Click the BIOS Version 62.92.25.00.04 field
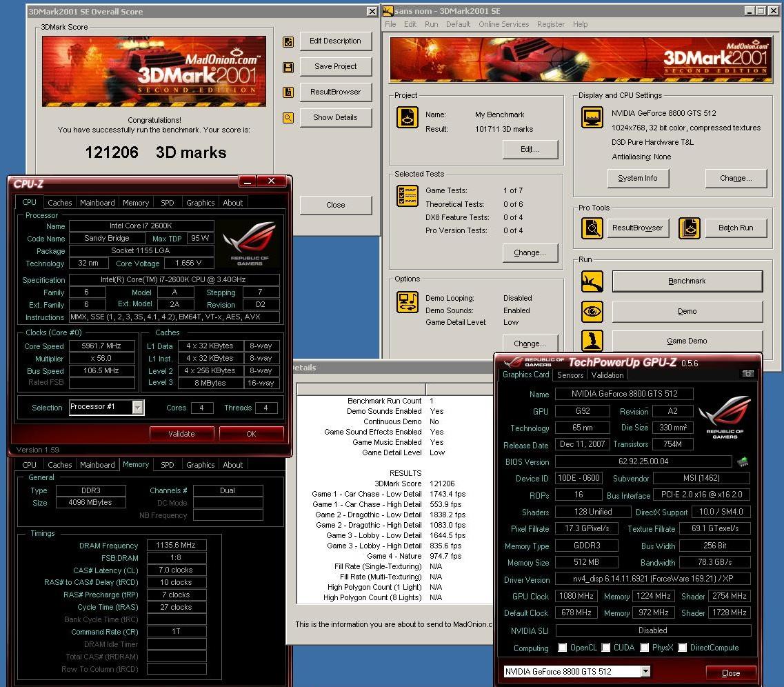Viewport: 784px width, 687px height. (x=643, y=461)
